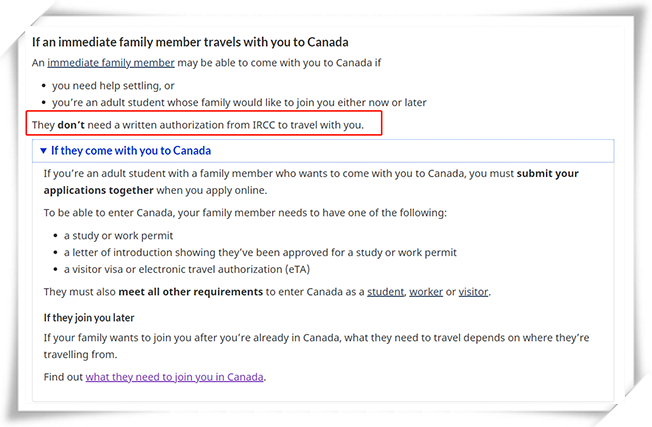Follow the 'student' requirements link

[385, 292]
